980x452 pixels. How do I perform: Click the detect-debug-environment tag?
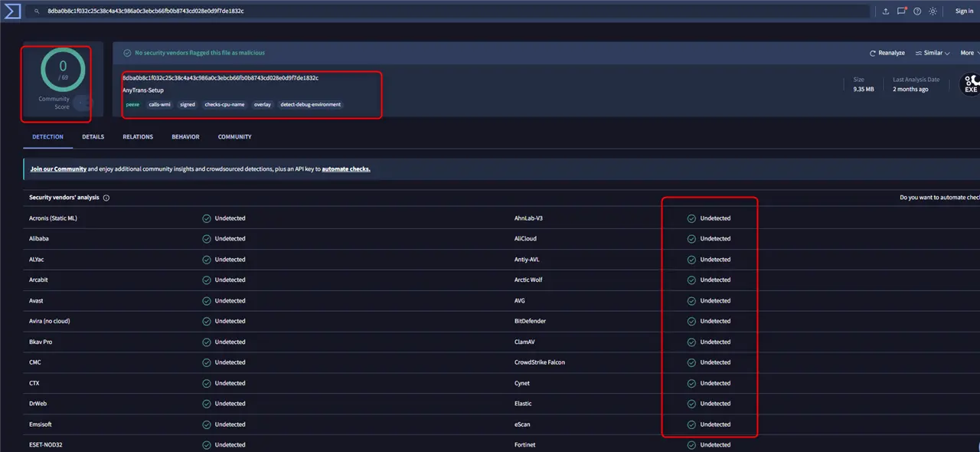pos(311,104)
